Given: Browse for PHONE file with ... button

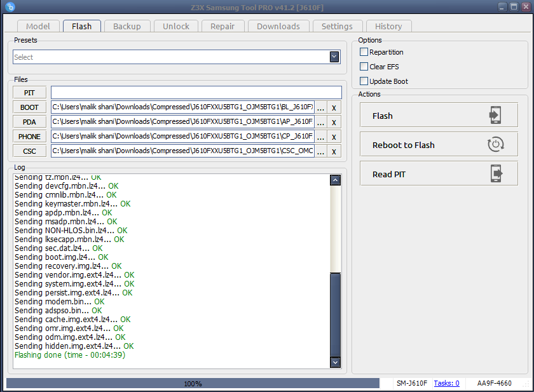Looking at the screenshot, I should [320, 137].
